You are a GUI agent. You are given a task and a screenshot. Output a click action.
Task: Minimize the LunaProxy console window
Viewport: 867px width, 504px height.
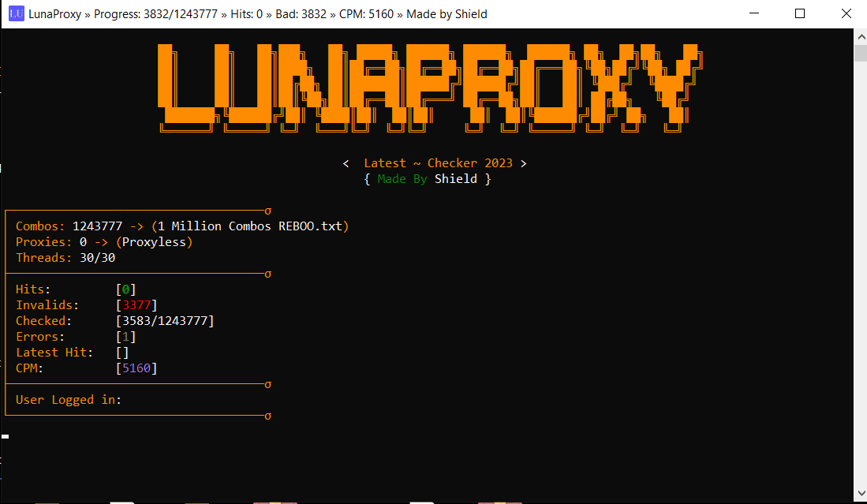pos(753,14)
